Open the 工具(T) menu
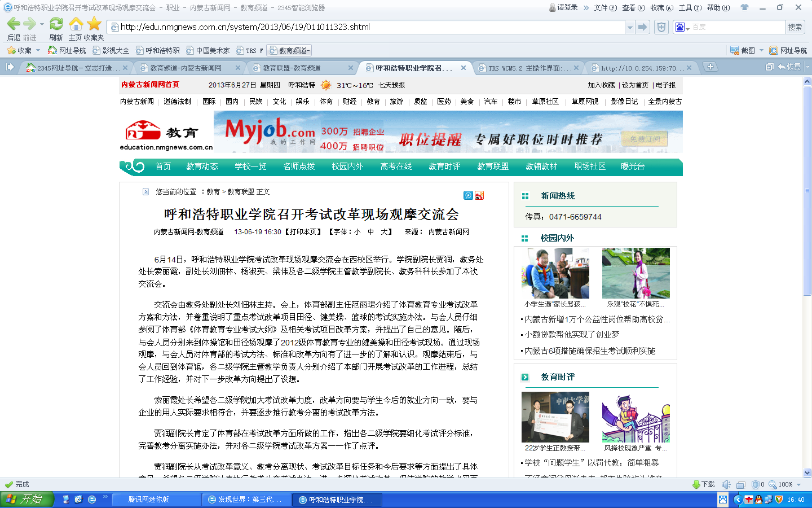This screenshot has height=508, width=812. point(690,8)
